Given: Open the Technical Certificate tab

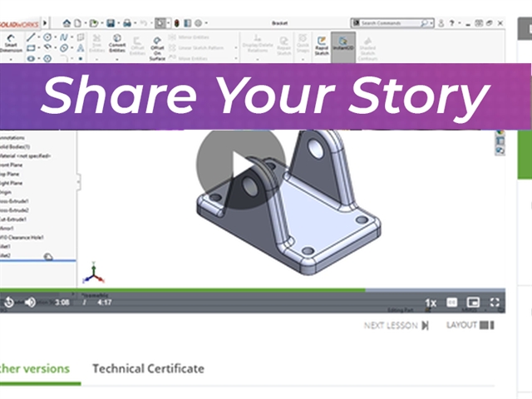Looking at the screenshot, I should tap(148, 368).
